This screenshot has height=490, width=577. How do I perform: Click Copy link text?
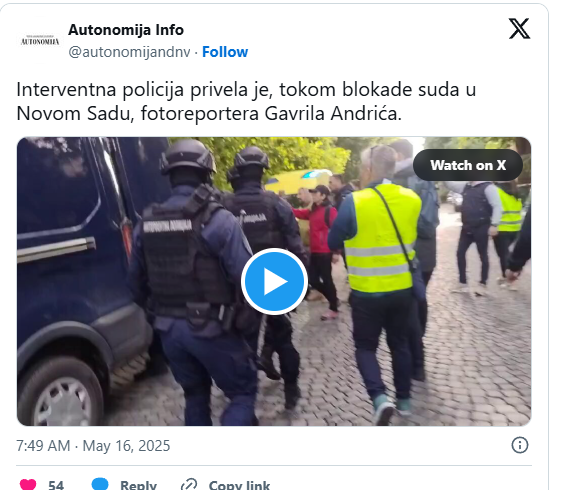point(239,485)
